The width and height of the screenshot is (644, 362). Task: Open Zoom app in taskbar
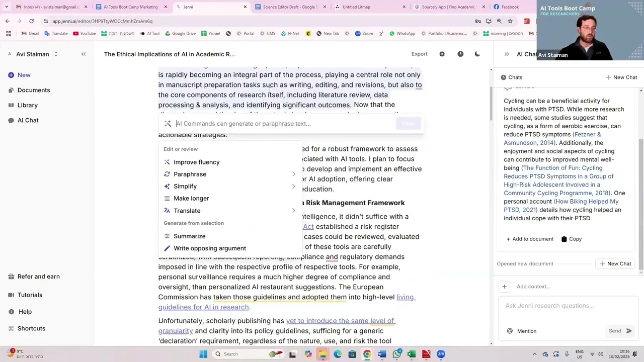[441, 354]
